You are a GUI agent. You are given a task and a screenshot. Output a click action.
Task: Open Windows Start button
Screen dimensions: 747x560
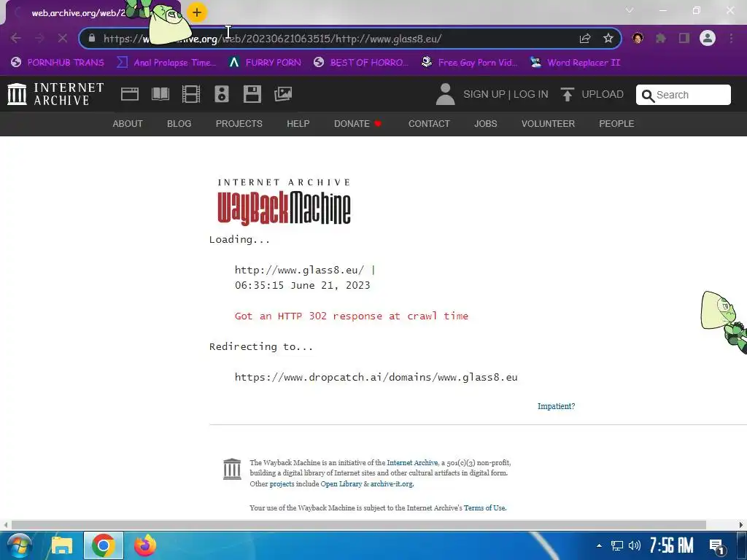point(18,545)
